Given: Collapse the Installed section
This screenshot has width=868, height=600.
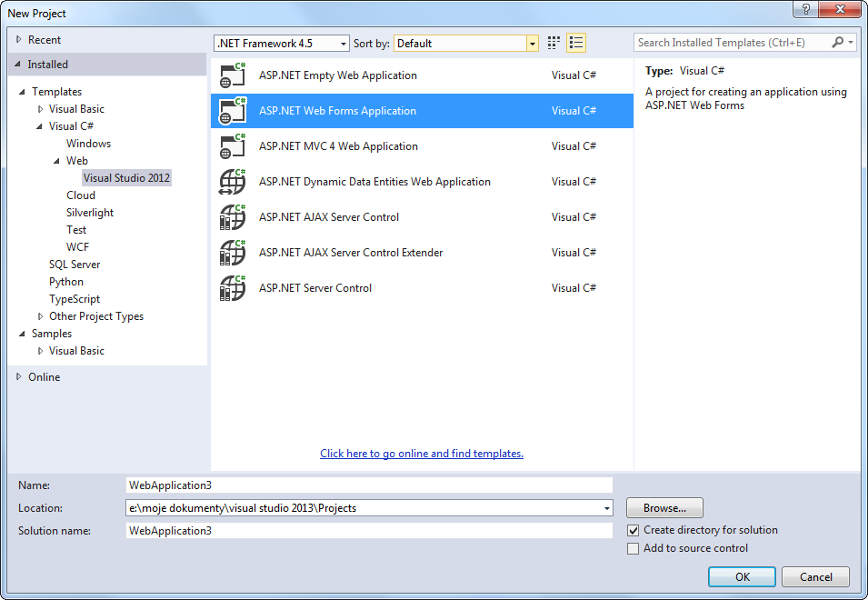Looking at the screenshot, I should pyautogui.click(x=17, y=65).
